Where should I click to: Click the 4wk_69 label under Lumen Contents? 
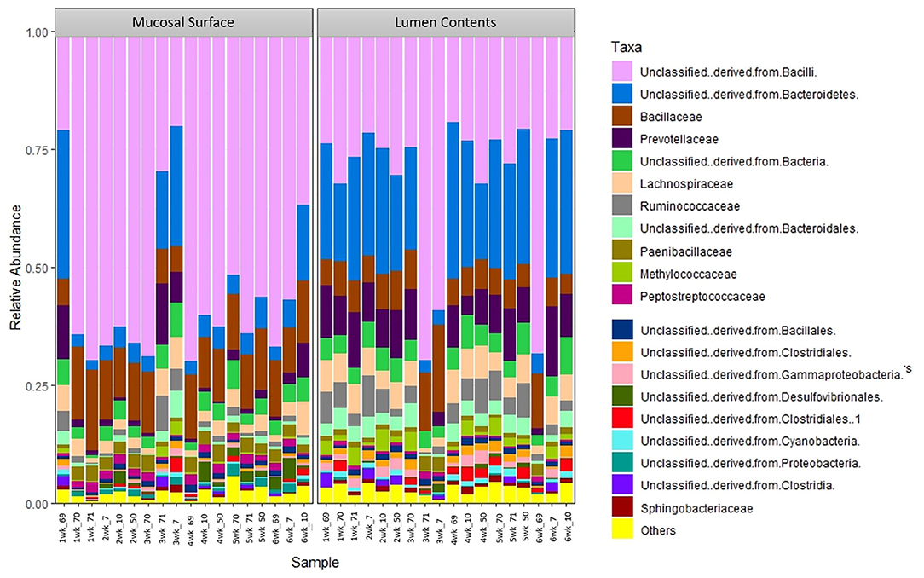click(453, 528)
